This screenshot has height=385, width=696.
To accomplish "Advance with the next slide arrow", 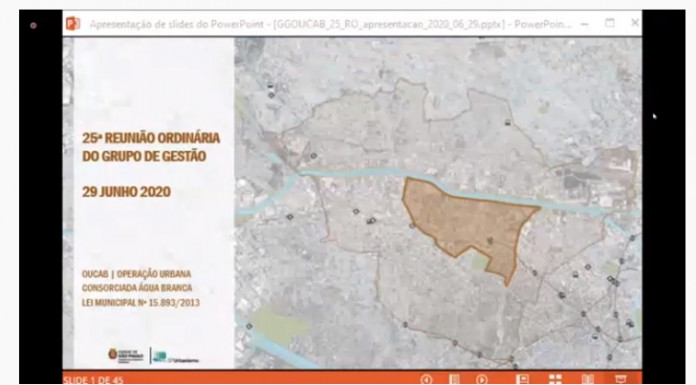I will [x=482, y=380].
